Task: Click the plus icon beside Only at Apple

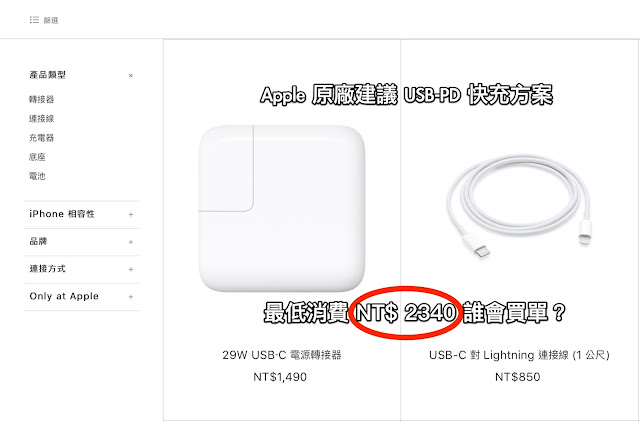Action: point(131,297)
